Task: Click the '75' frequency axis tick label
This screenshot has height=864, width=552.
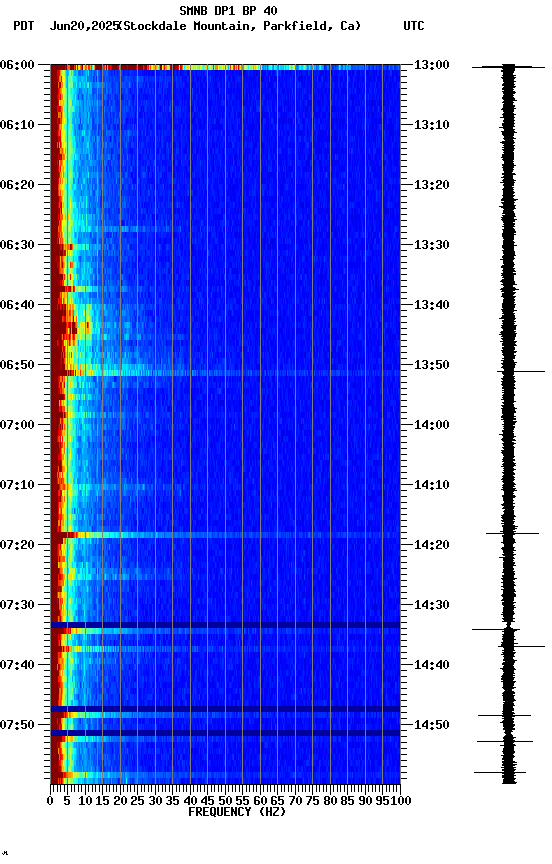Action: click(313, 802)
